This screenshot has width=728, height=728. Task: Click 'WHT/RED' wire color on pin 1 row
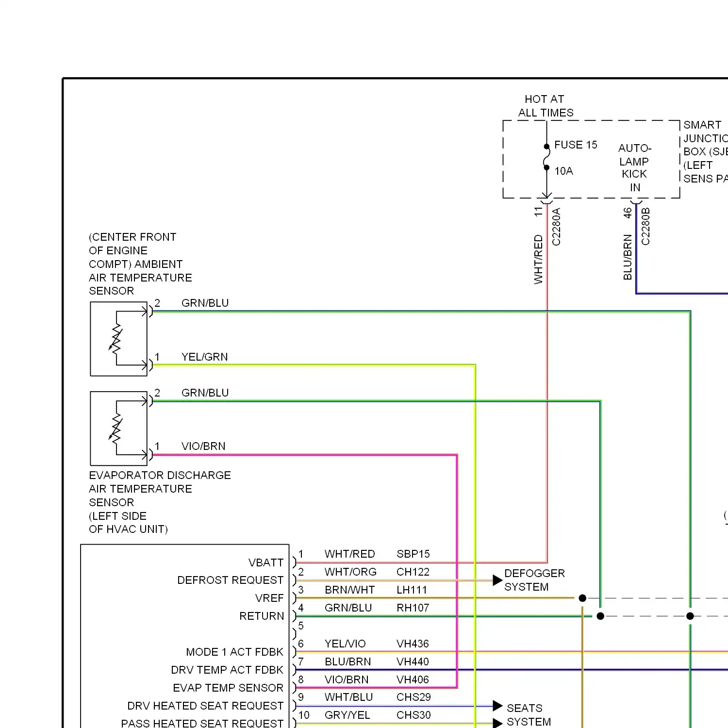click(349, 554)
